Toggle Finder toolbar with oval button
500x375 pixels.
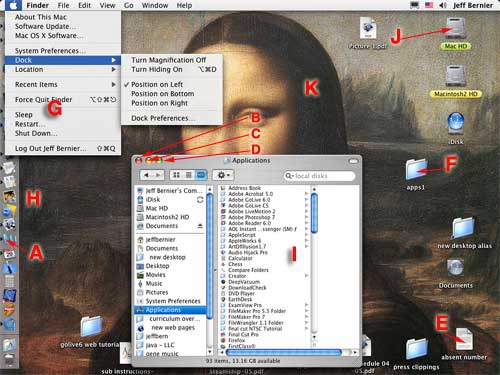click(353, 161)
